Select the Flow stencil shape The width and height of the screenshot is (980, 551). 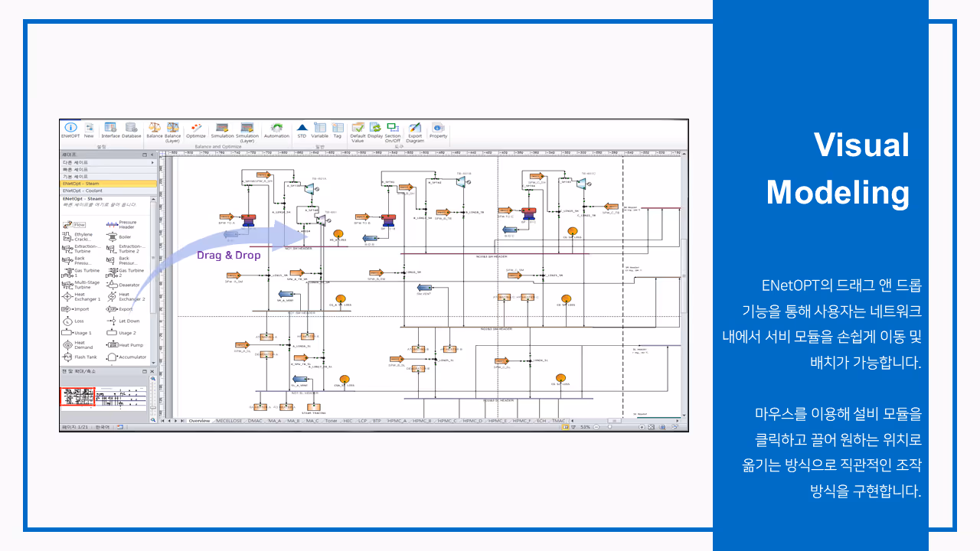tap(74, 225)
